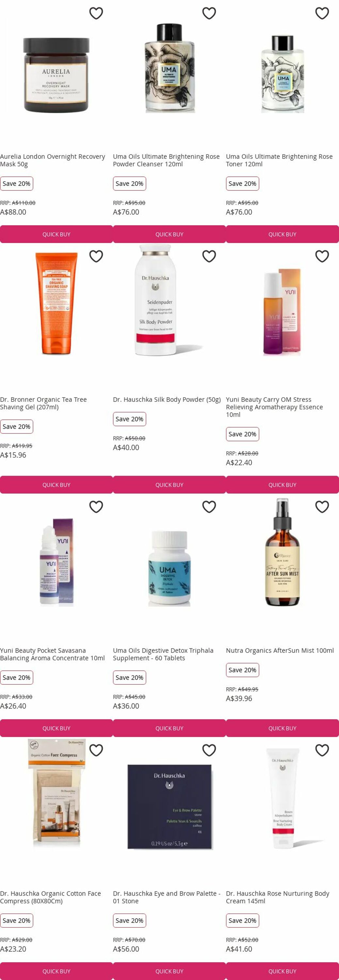The height and width of the screenshot is (980, 339).
Task: Click Save 20% badge under Eye and Brow Palette
Action: click(x=129, y=921)
